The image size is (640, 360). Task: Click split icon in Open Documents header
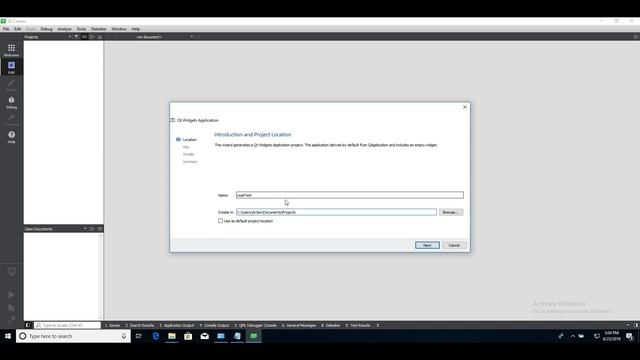click(x=92, y=229)
